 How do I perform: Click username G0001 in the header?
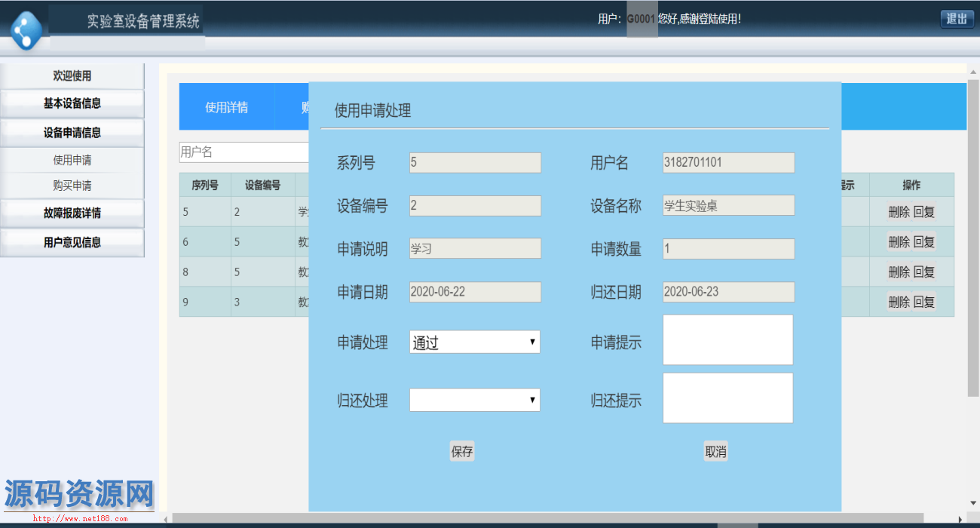click(x=642, y=19)
